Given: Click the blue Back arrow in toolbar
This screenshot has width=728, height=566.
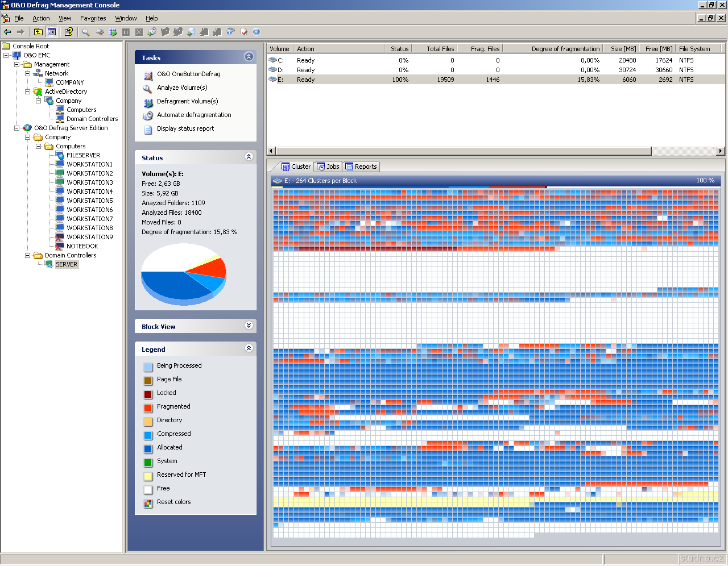Looking at the screenshot, I should [7, 32].
